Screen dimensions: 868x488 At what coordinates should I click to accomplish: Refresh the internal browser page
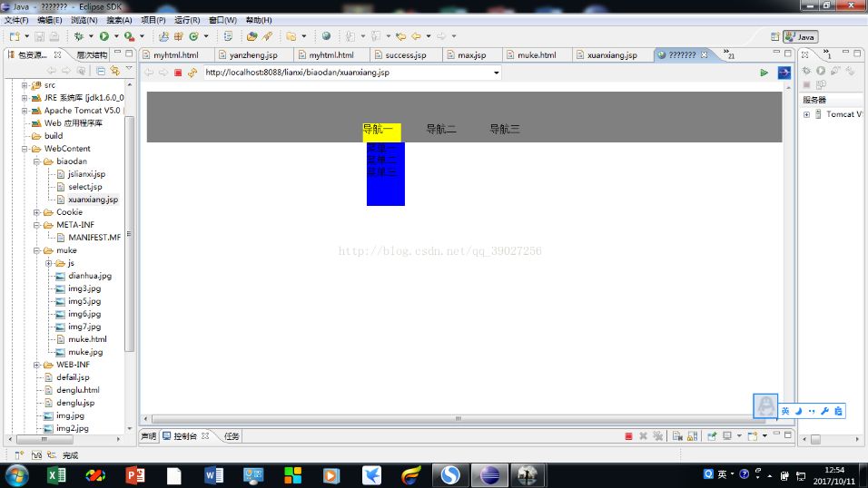click(192, 73)
